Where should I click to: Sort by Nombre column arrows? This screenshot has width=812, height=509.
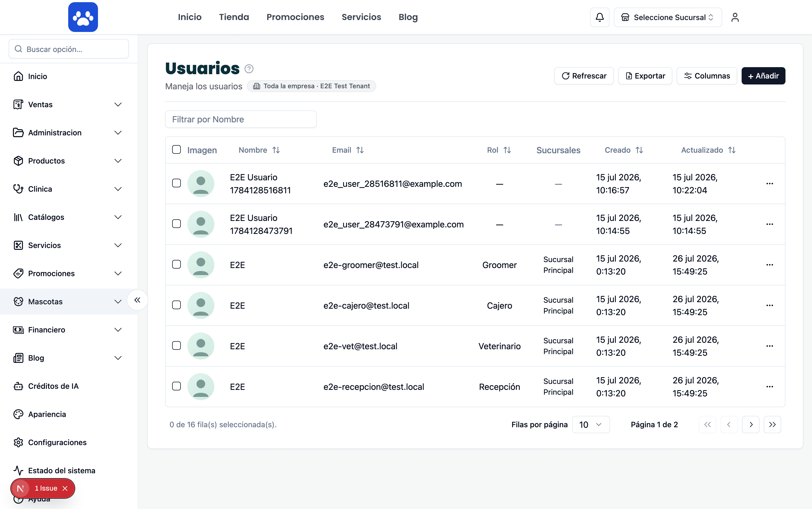click(276, 150)
